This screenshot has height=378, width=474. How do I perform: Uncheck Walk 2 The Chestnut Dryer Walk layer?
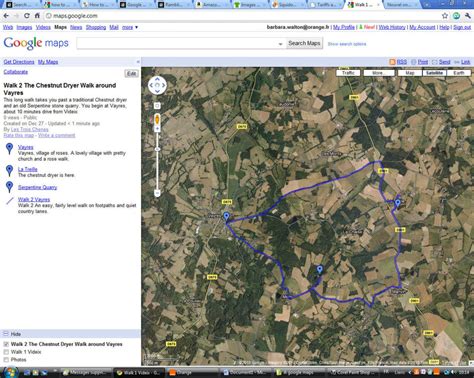pos(6,344)
